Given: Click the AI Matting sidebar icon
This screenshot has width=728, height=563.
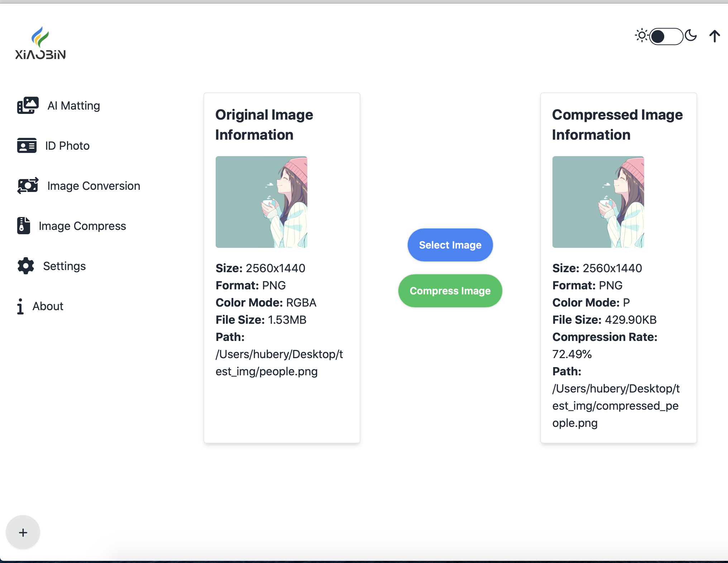Looking at the screenshot, I should pyautogui.click(x=28, y=106).
